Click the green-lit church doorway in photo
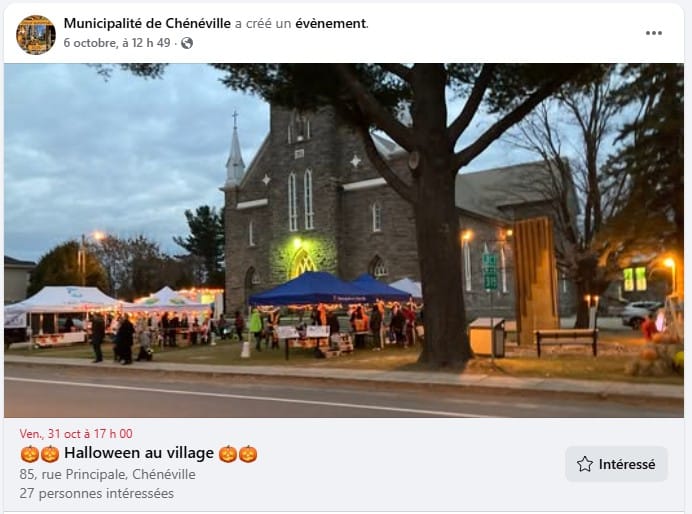Screen dimensions: 692x514 click(303, 263)
